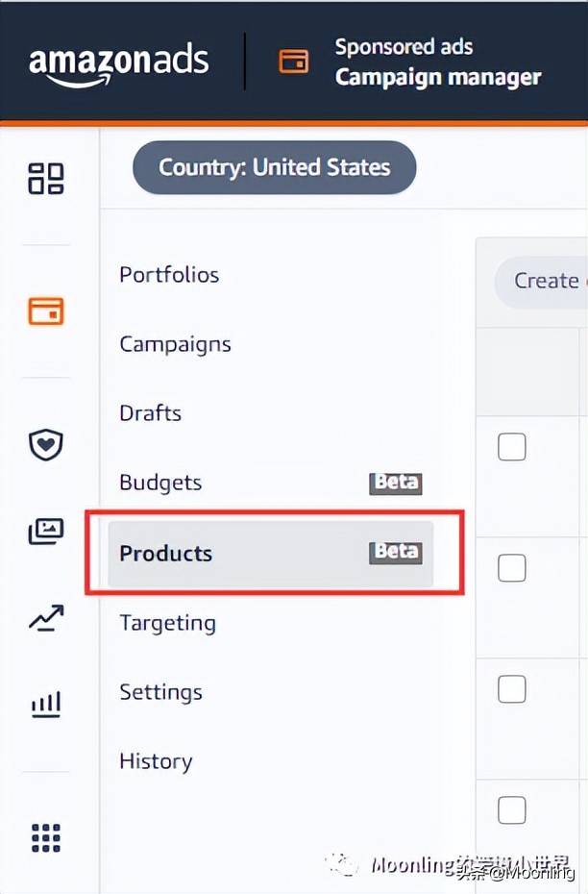Click the Sponsored ads card icon in header
Viewport: 588px width, 894px height.
coord(293,62)
